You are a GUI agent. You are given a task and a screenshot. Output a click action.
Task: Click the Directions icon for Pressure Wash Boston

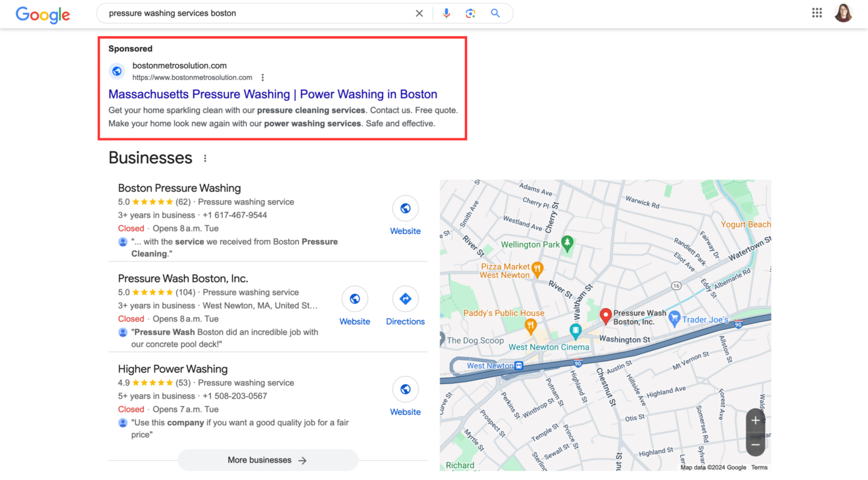[x=405, y=298]
